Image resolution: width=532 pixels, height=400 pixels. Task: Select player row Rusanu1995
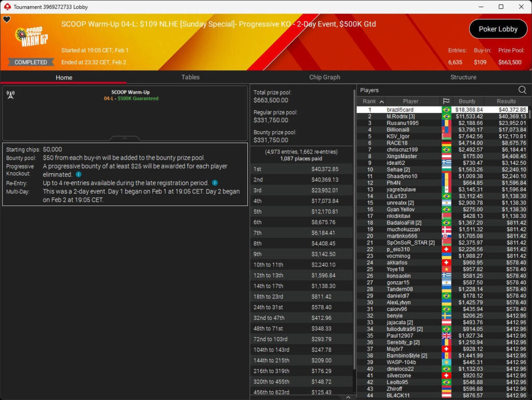[x=402, y=123]
